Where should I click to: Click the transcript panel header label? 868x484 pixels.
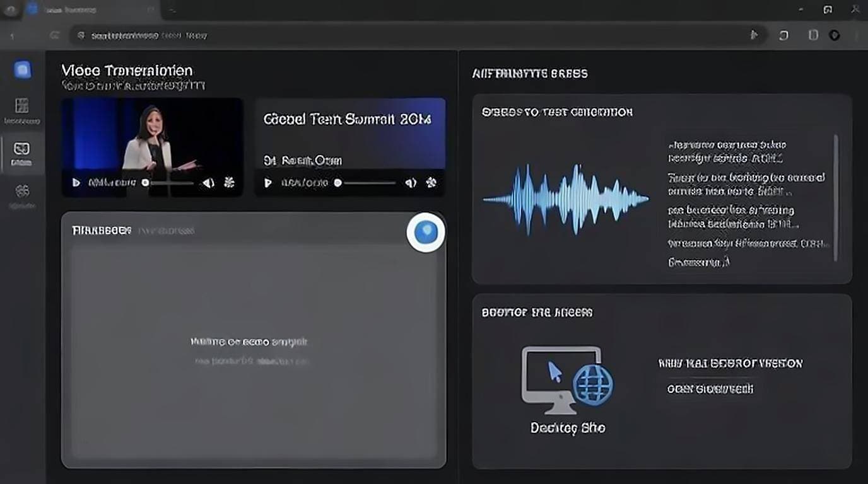pyautogui.click(x=102, y=231)
